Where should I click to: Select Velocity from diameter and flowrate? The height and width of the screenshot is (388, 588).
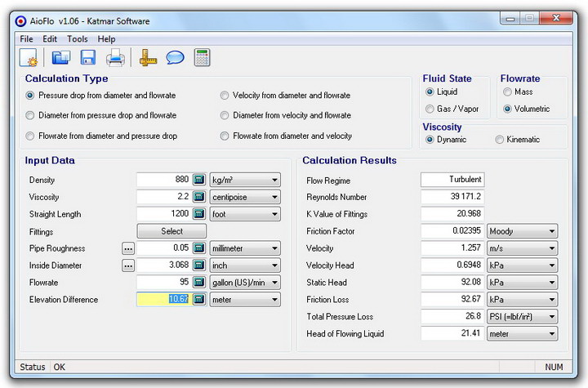(x=285, y=96)
